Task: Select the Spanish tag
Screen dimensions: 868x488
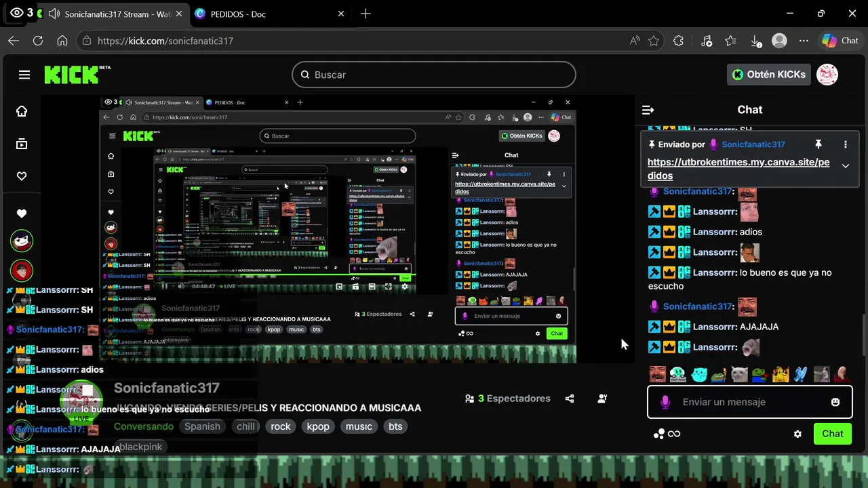Action: (202, 426)
